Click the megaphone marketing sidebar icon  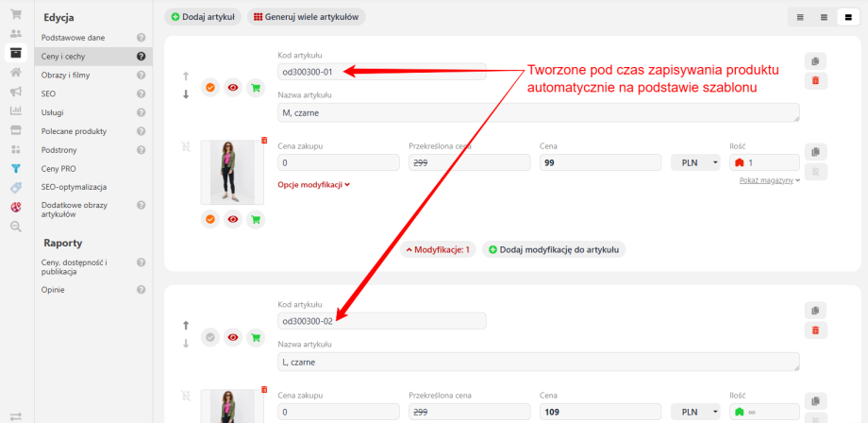[x=16, y=92]
